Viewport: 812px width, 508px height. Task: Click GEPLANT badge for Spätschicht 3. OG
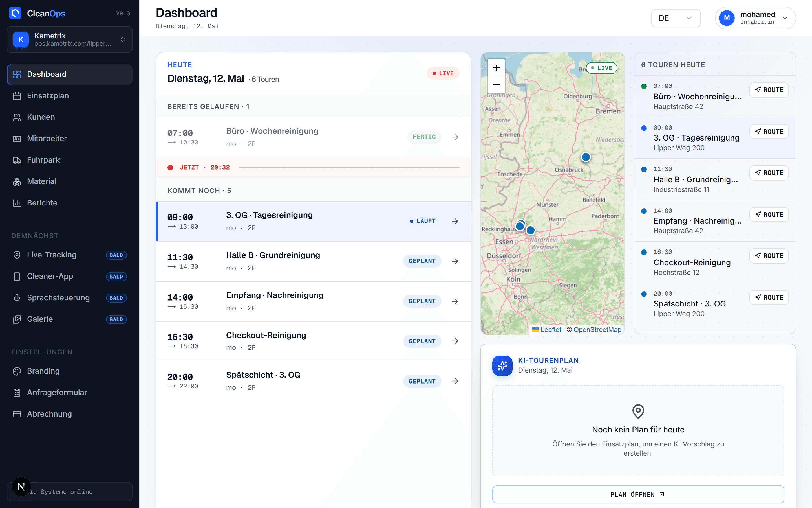point(422,381)
